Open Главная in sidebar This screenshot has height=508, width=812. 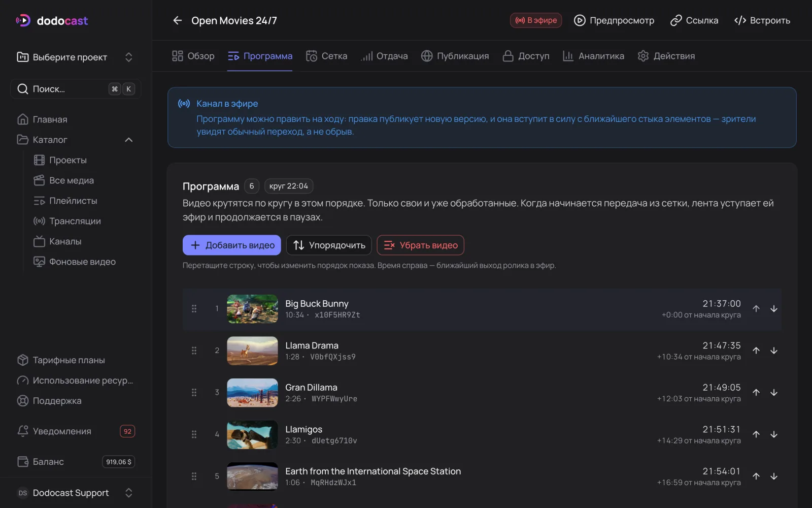pos(76,119)
